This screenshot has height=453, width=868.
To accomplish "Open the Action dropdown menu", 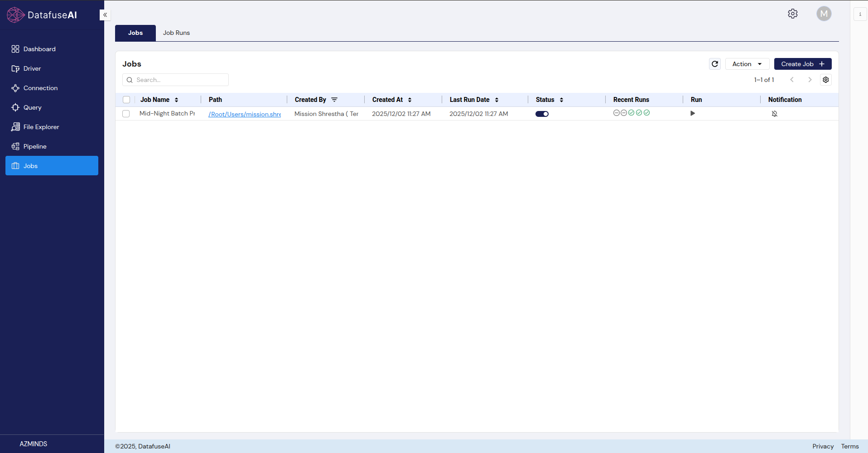I will click(x=747, y=64).
